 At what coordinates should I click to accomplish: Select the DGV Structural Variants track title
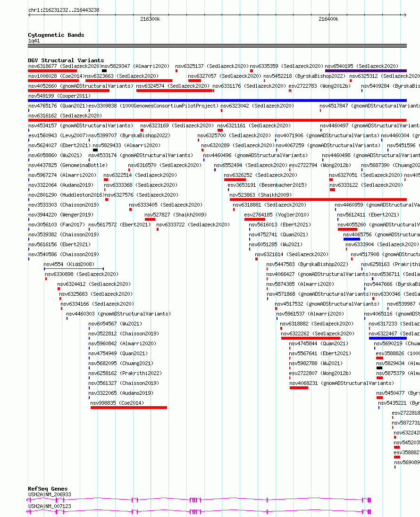click(66, 60)
